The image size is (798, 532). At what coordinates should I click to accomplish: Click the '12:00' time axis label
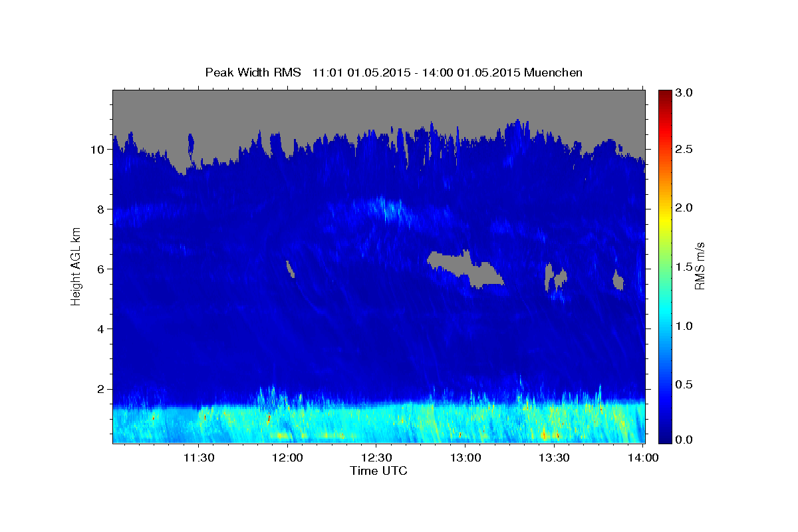[x=287, y=458]
